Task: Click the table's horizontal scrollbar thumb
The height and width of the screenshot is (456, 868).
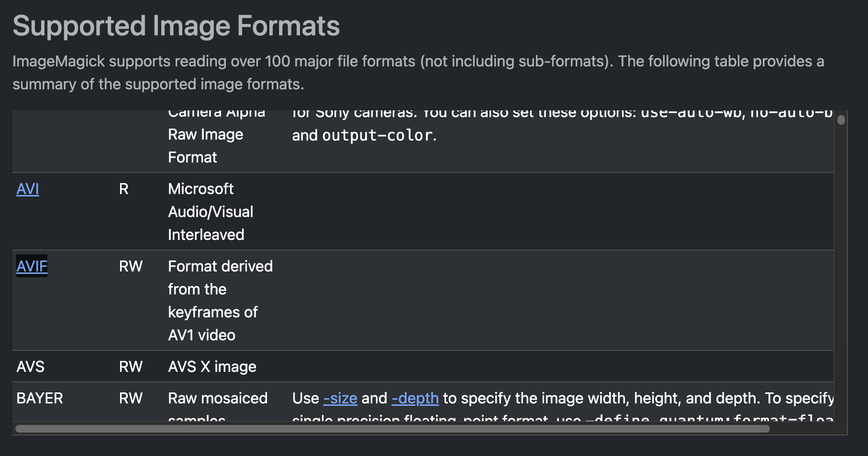Action: (392, 429)
